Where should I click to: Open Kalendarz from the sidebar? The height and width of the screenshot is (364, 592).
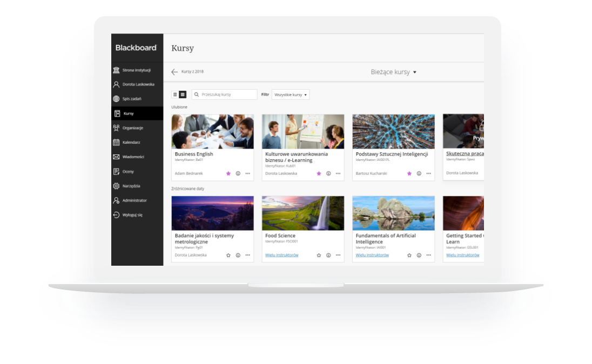131,143
